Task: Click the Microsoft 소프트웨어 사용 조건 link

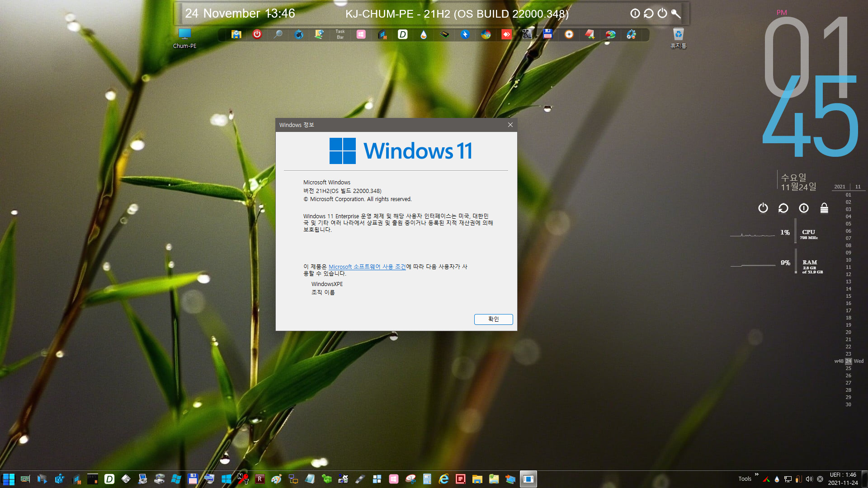Action: click(367, 267)
